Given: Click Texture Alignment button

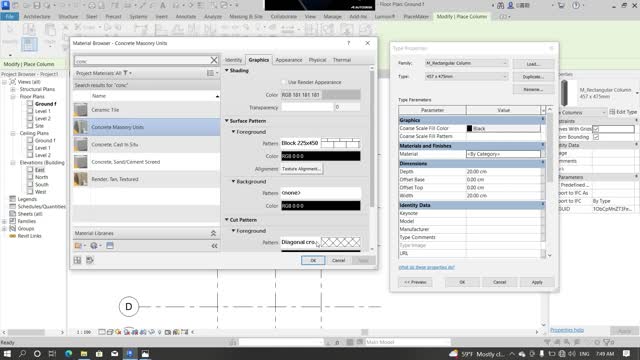Looking at the screenshot, I should (301, 169).
